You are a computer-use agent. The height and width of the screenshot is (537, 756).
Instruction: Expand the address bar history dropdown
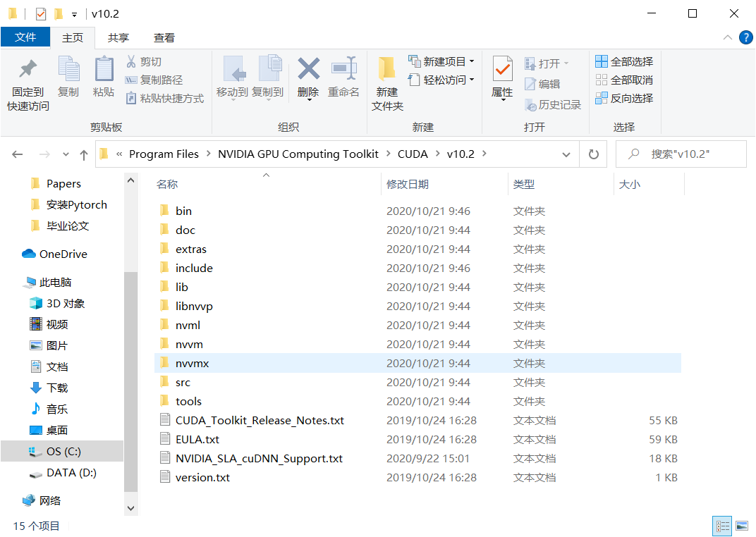(x=566, y=154)
